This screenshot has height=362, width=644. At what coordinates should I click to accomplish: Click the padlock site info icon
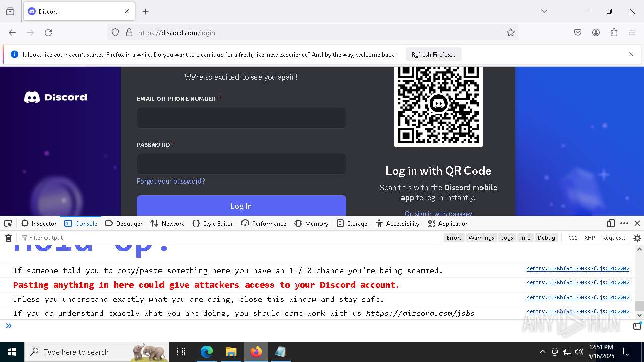coord(129,32)
